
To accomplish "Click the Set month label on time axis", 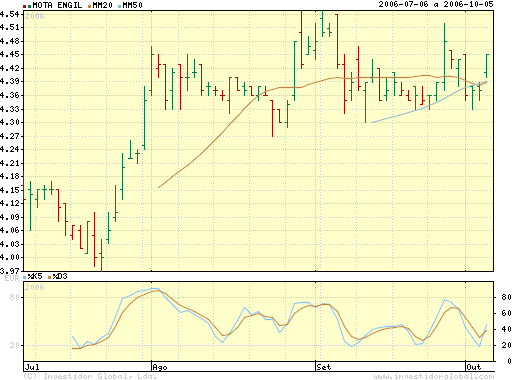I will tap(324, 367).
